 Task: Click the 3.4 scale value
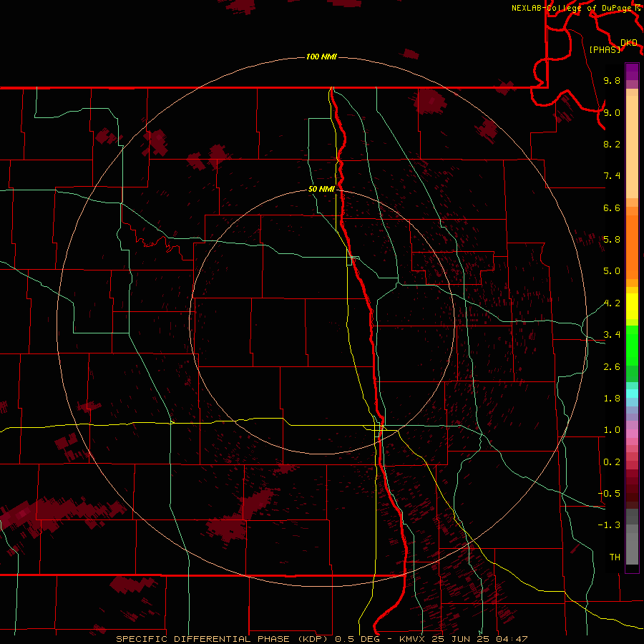pos(612,335)
